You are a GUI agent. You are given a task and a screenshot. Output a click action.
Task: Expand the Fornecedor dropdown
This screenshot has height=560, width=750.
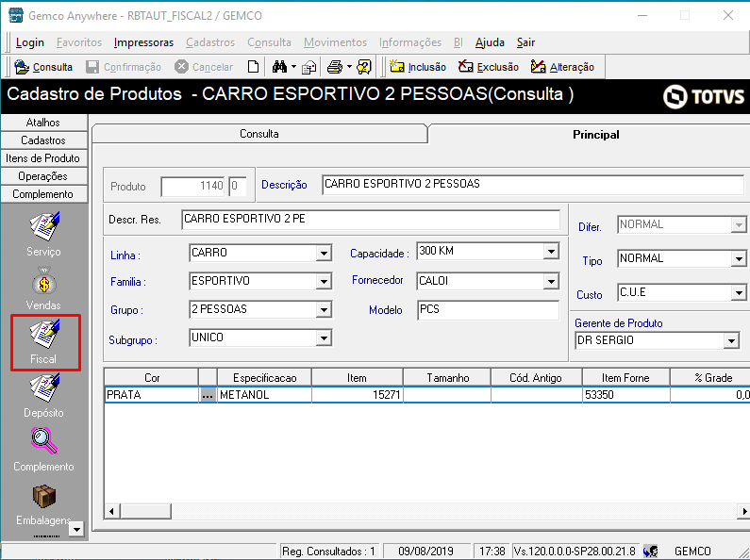click(x=551, y=282)
